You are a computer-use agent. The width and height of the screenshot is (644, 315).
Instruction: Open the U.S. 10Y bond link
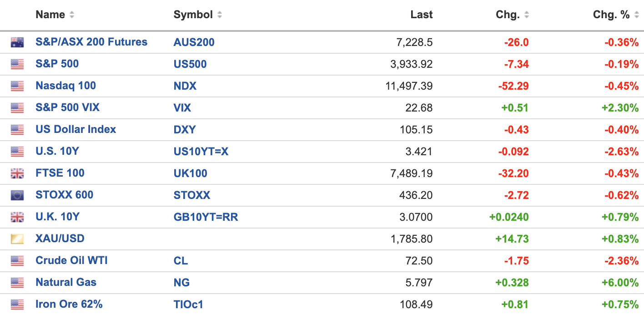(57, 151)
